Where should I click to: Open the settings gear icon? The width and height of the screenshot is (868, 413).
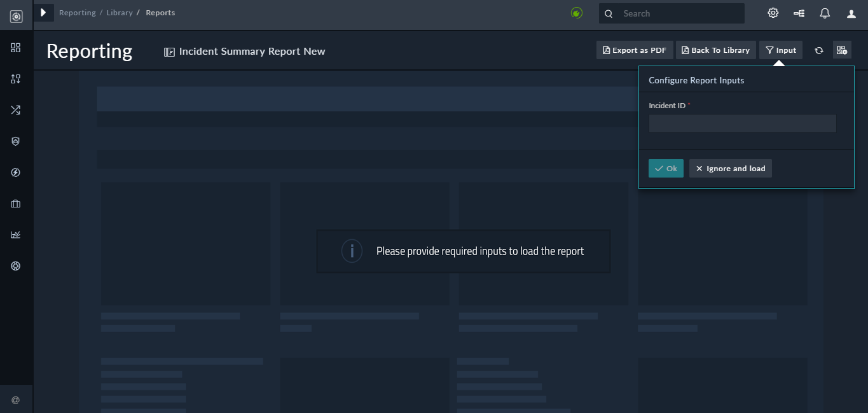(x=773, y=13)
